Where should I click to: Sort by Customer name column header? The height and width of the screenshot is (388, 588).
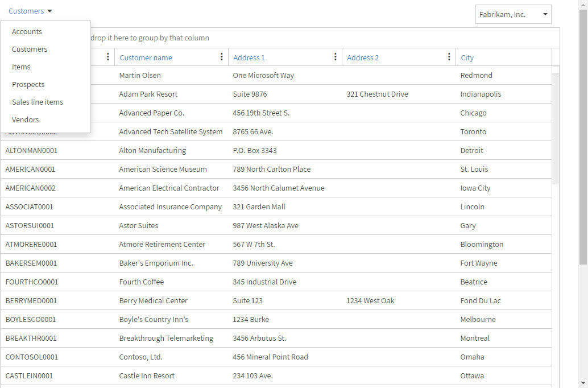click(x=146, y=57)
